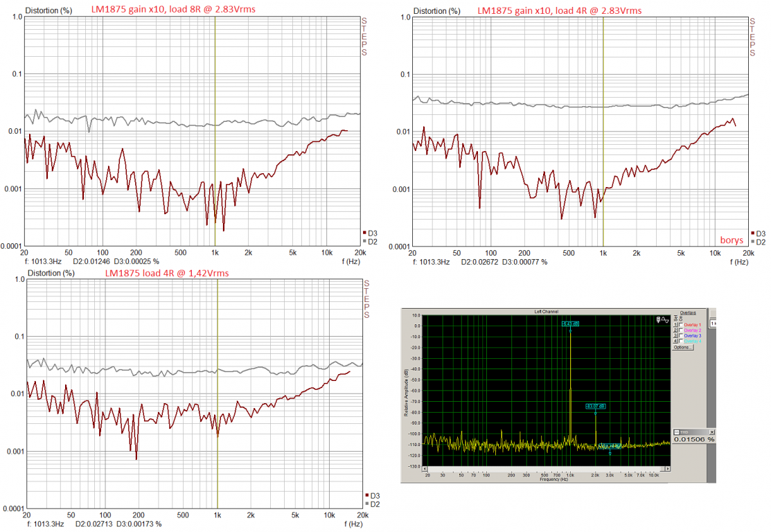This screenshot has height=532, width=771.
Task: Click Overlay 3 blue label
Action: (x=692, y=336)
